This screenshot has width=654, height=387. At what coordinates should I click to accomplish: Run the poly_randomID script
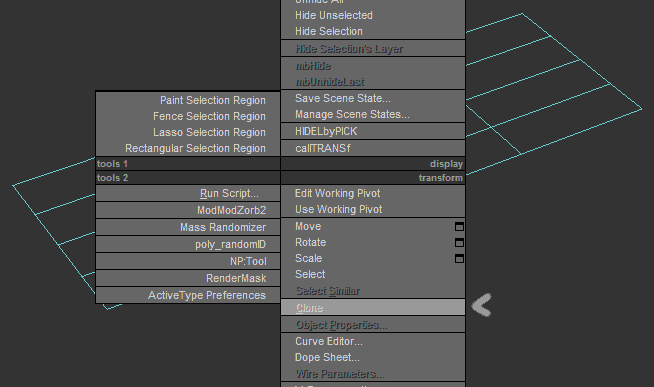click(188, 244)
